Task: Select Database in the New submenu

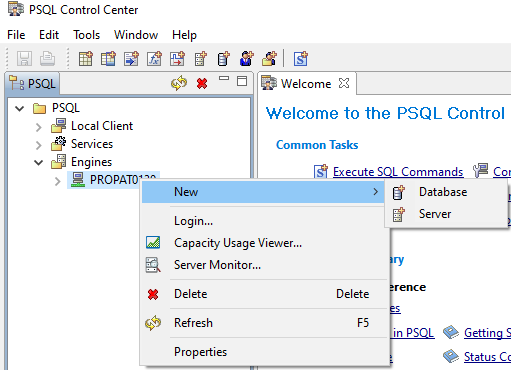Action: [447, 192]
